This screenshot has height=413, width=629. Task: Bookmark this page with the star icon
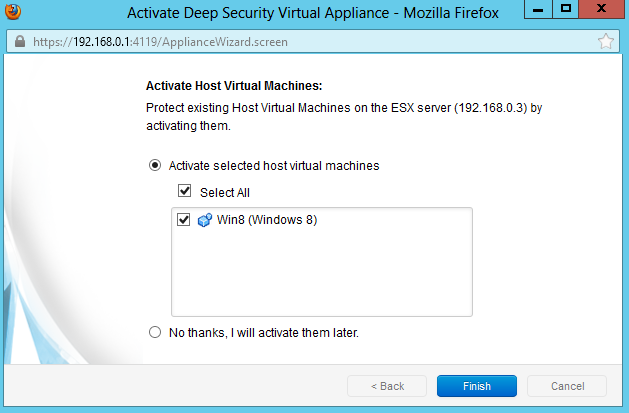coord(605,42)
